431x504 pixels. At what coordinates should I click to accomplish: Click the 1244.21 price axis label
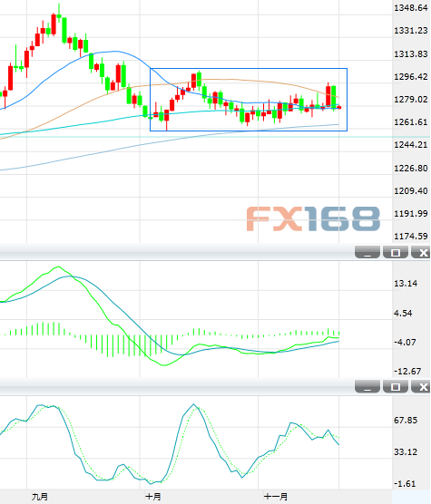tap(411, 145)
